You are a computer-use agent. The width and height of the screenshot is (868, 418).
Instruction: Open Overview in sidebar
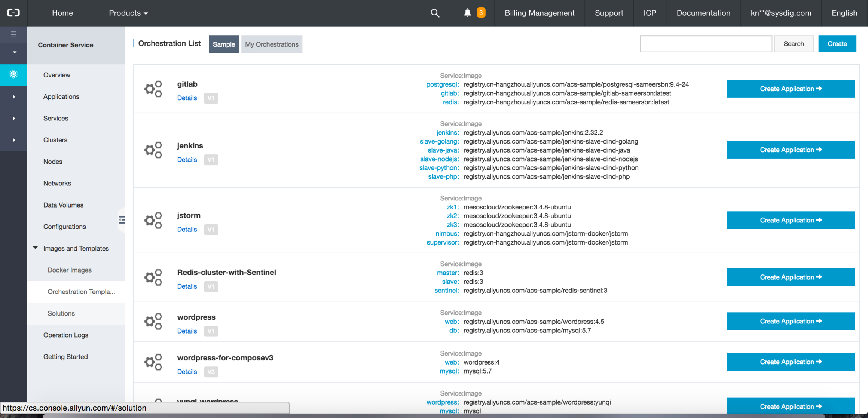point(57,75)
